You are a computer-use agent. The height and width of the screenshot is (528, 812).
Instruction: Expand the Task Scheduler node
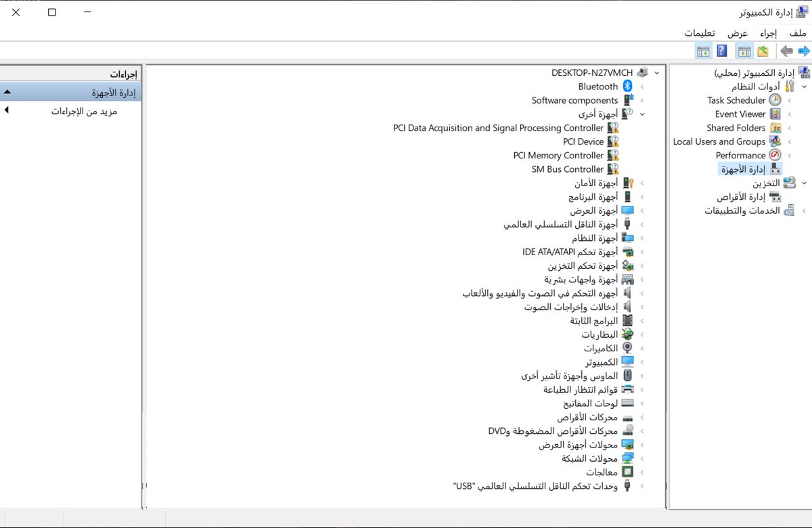(x=789, y=100)
